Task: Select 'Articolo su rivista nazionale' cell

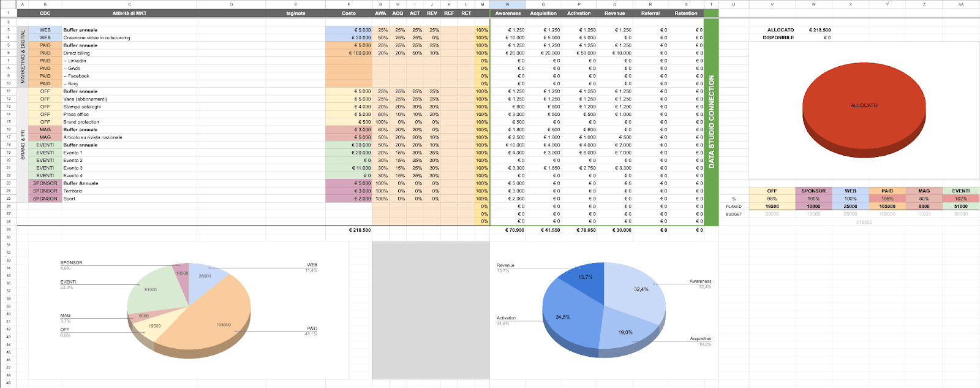Action: pyautogui.click(x=129, y=137)
